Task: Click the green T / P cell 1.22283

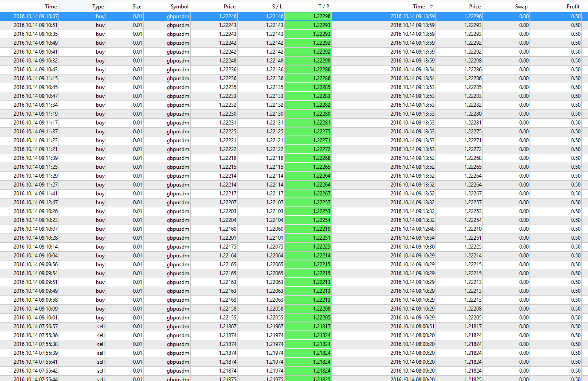Action: point(308,96)
